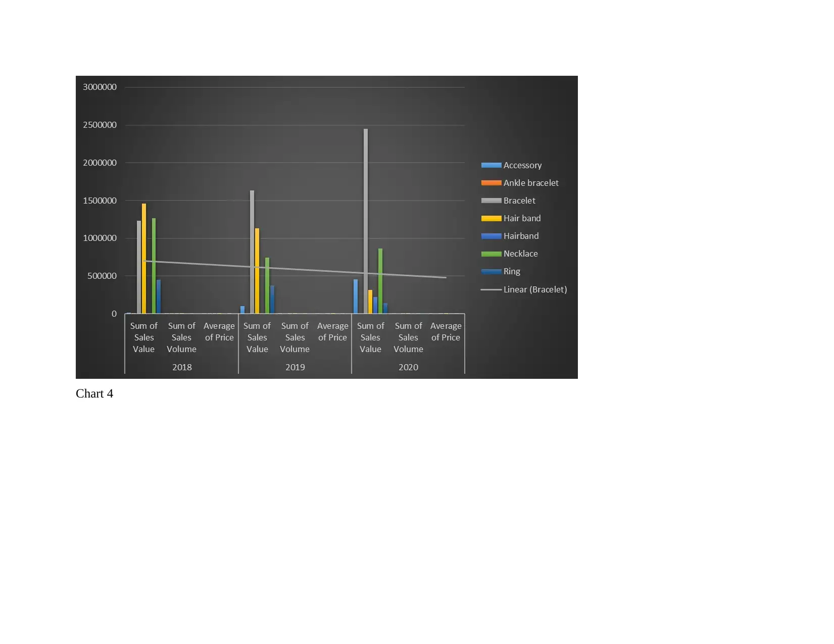
Task: Select the Linear (Bracelet) legend label
Action: coord(535,289)
